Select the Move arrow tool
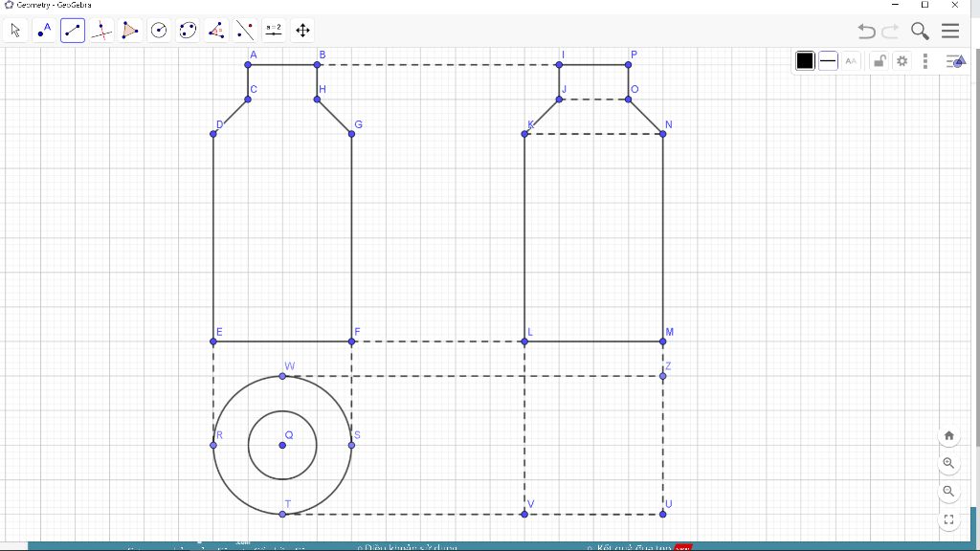980x551 pixels. point(15,30)
